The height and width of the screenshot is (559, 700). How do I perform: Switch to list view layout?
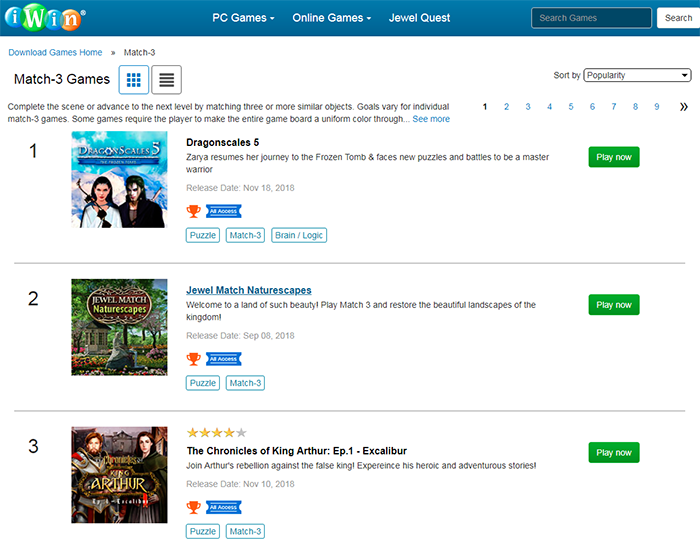[167, 80]
